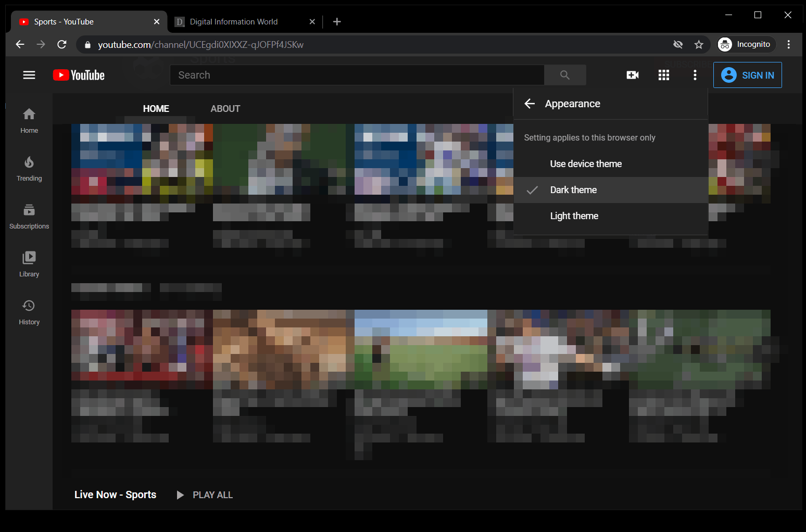Open the Create video upload icon
The height and width of the screenshot is (532, 806).
pyautogui.click(x=632, y=75)
